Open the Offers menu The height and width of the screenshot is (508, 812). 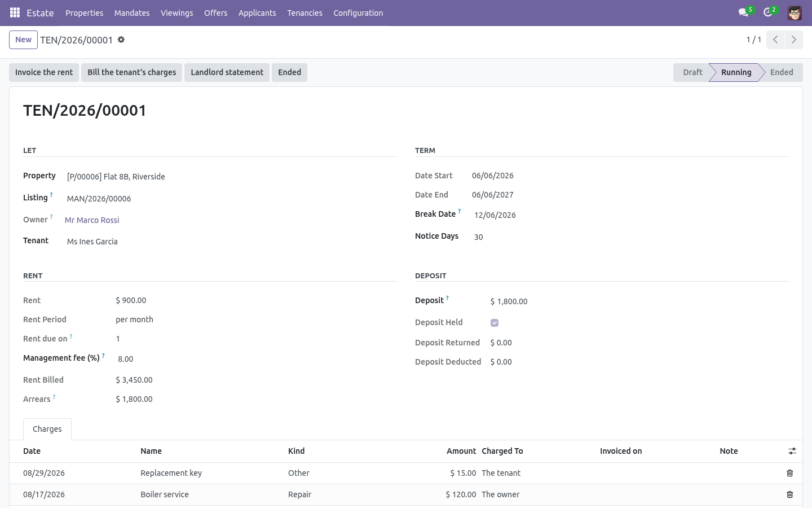[215, 13]
